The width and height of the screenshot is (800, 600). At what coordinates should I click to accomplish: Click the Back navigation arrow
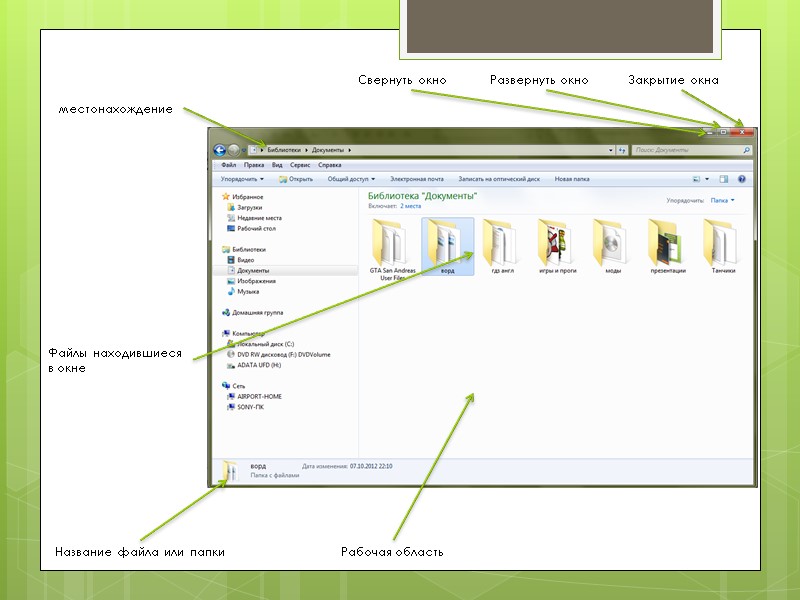(219, 150)
